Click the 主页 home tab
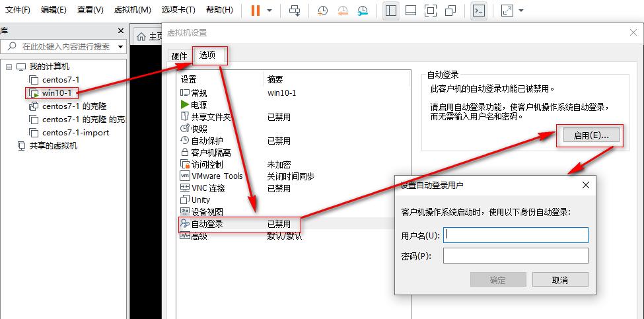The height and width of the screenshot is (319, 644). point(150,37)
